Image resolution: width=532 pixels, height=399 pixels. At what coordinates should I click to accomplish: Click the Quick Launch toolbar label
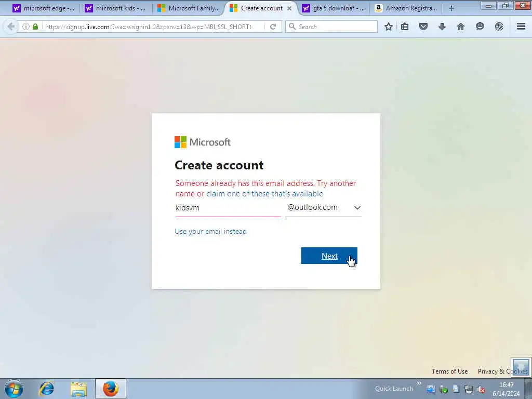click(x=394, y=389)
